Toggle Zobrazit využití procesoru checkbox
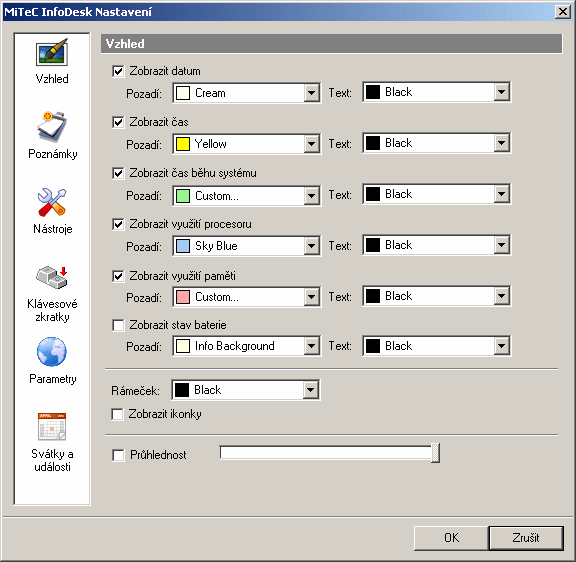Screen dimensions: 576x562 click(118, 224)
